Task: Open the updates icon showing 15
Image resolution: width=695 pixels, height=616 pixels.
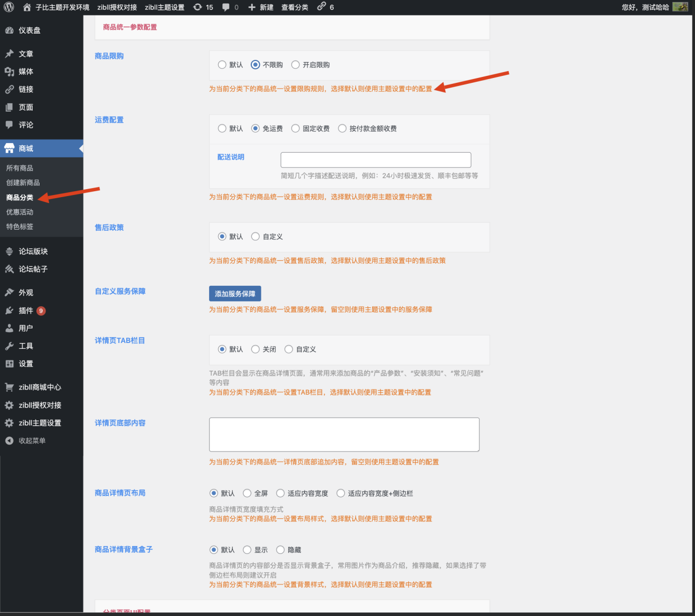Action: [x=197, y=7]
